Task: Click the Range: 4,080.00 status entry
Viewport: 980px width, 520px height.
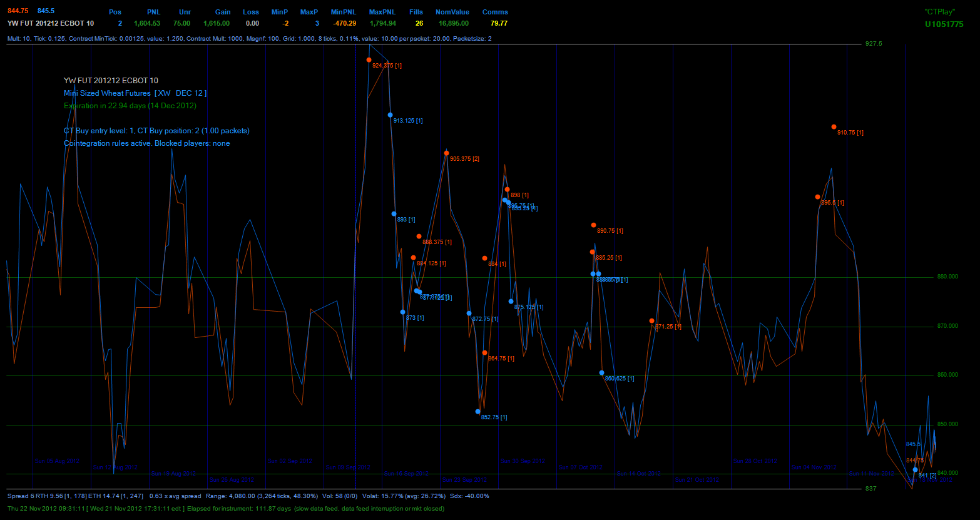Action: tap(262, 496)
